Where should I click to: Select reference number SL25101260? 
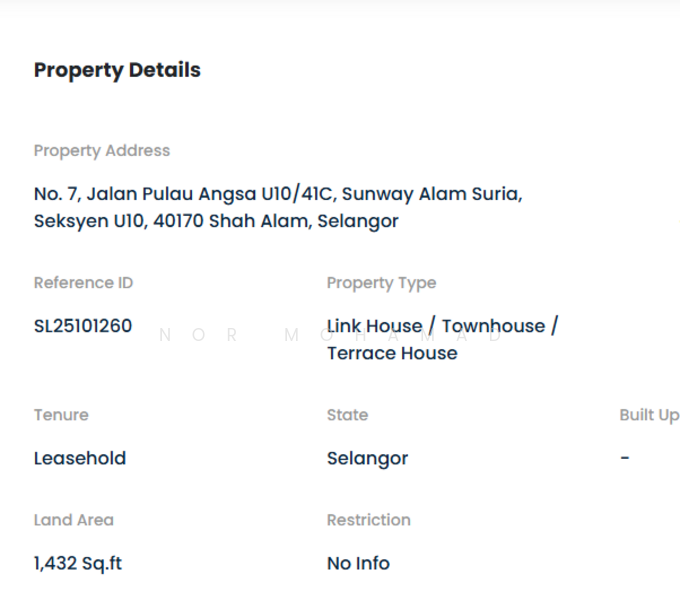pos(83,326)
